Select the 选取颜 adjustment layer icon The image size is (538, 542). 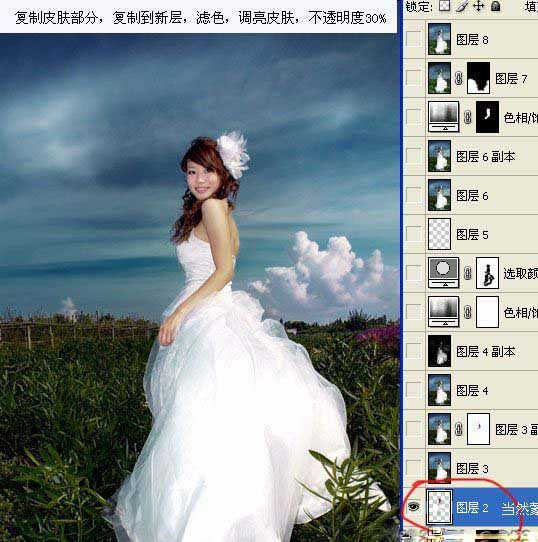point(444,273)
